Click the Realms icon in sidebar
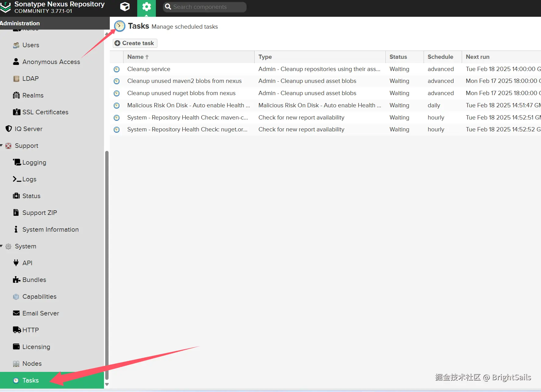The image size is (541, 392). (x=16, y=95)
